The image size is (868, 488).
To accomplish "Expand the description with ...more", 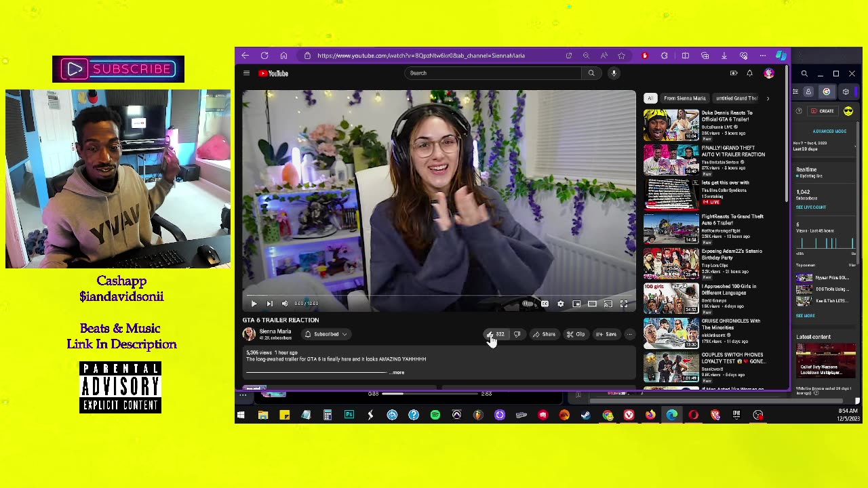I will tap(398, 372).
